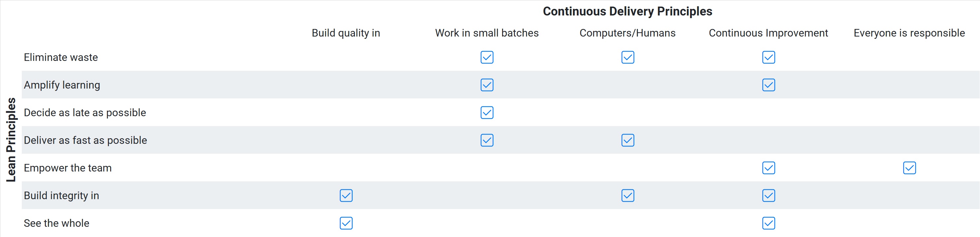Uncheck Eliminate waste under Computers/Humans
The width and height of the screenshot is (980, 237).
627,57
